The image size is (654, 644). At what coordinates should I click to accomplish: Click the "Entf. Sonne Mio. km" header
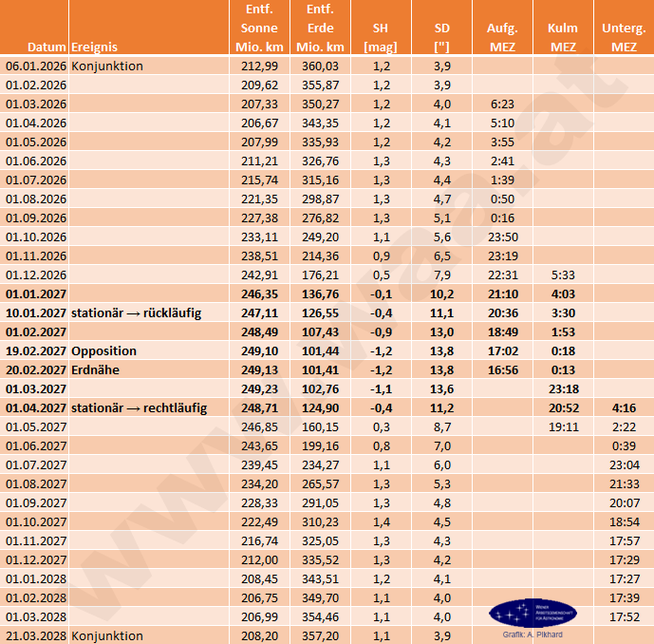(x=259, y=28)
